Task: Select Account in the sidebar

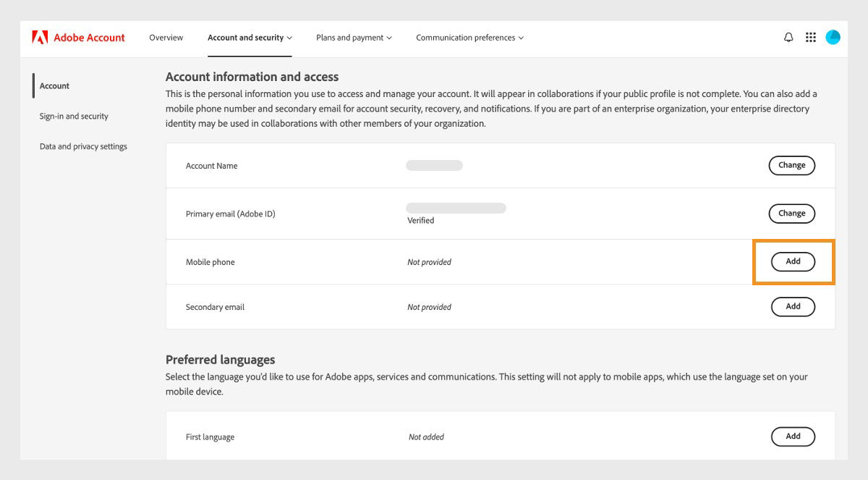Action: [x=54, y=86]
